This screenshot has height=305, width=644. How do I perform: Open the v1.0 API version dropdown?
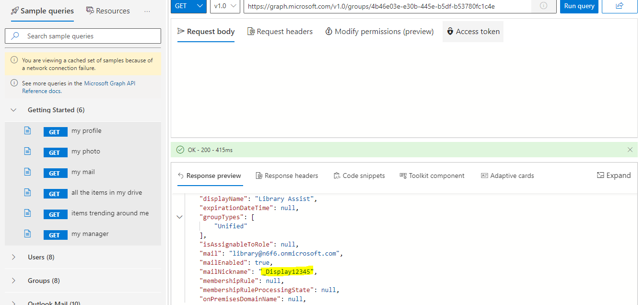coord(225,6)
